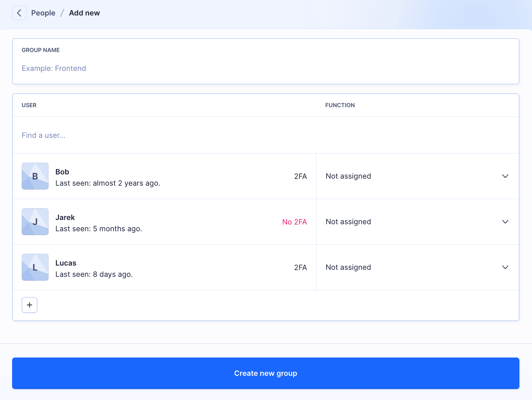Expand Bob's function dropdown chevron

tap(505, 176)
